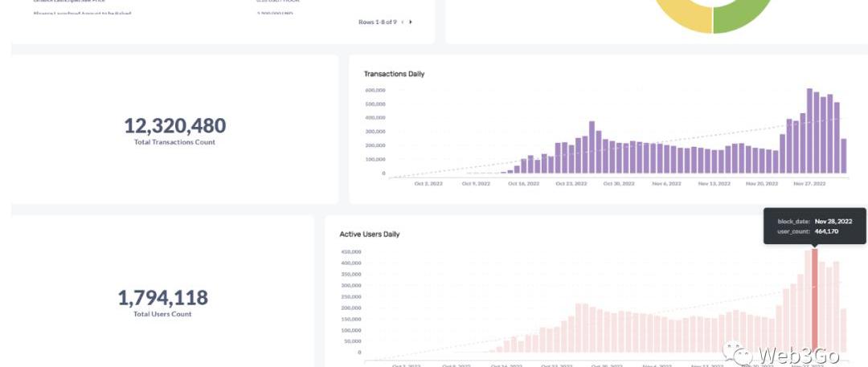Click the Web3Go watermark text
The width and height of the screenshot is (868, 367).
pyautogui.click(x=798, y=354)
